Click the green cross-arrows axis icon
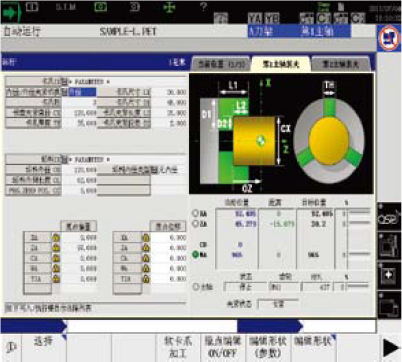 169,8
